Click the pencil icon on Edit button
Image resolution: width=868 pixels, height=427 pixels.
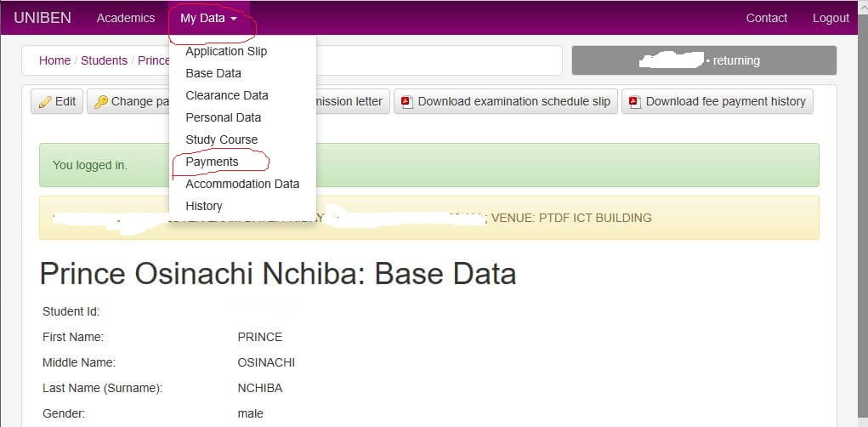point(46,102)
